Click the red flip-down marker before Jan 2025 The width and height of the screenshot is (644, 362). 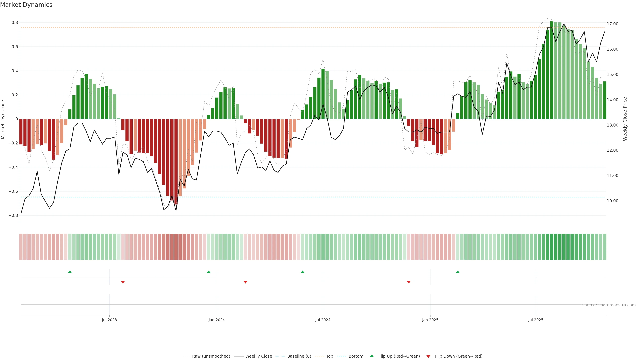[409, 282]
